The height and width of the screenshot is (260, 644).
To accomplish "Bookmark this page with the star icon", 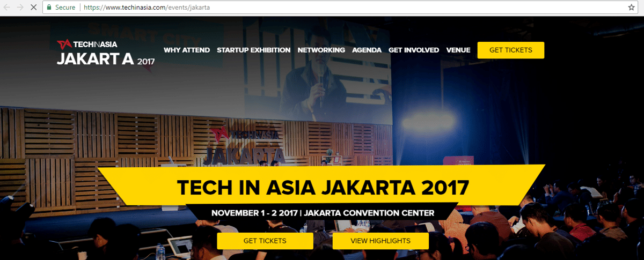I will pyautogui.click(x=632, y=8).
